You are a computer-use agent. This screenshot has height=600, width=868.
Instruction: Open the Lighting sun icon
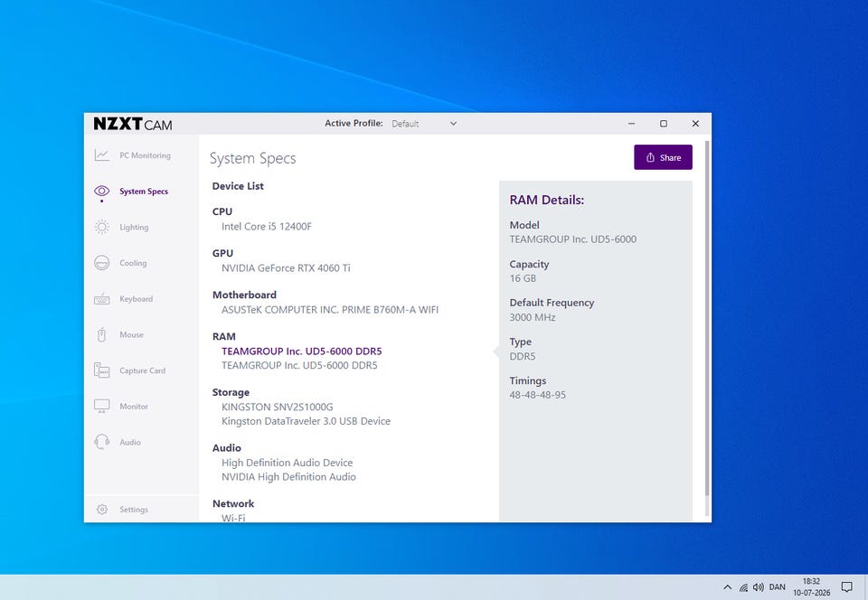point(102,228)
